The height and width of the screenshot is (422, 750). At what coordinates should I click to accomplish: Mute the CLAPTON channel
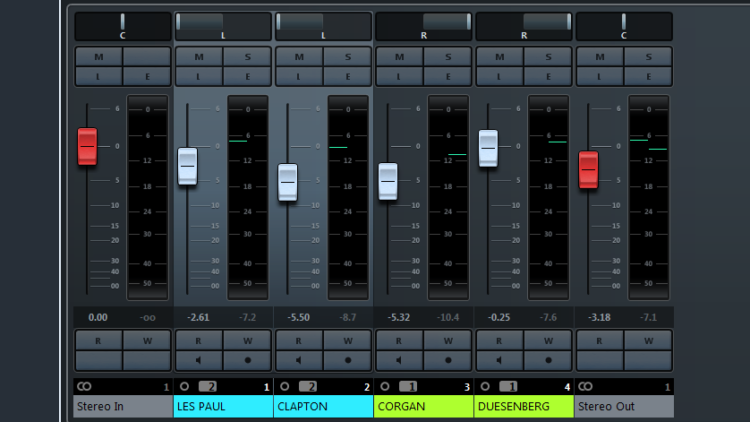click(x=299, y=57)
